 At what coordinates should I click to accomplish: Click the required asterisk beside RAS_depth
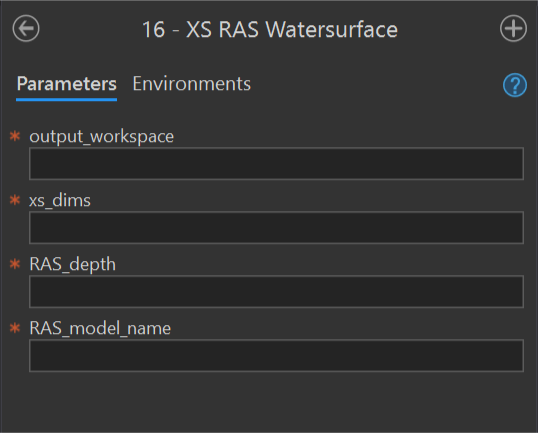coord(15,264)
